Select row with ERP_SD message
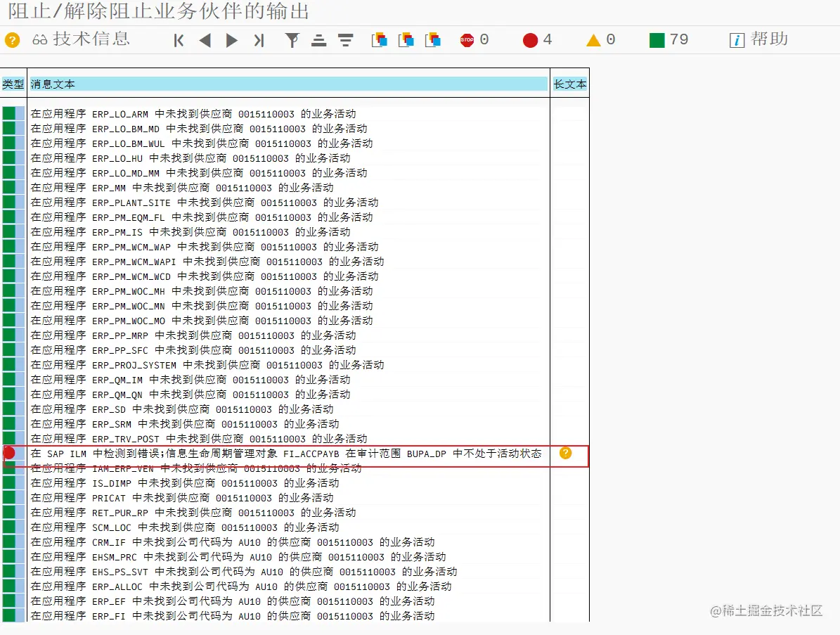 click(x=182, y=409)
